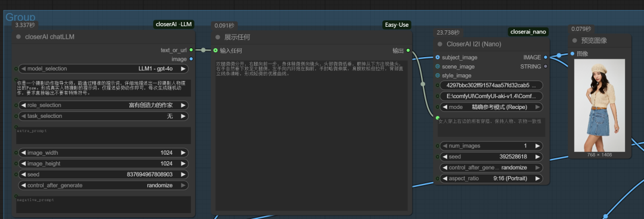Click the collapse dot on 展示任何 node

click(217, 37)
